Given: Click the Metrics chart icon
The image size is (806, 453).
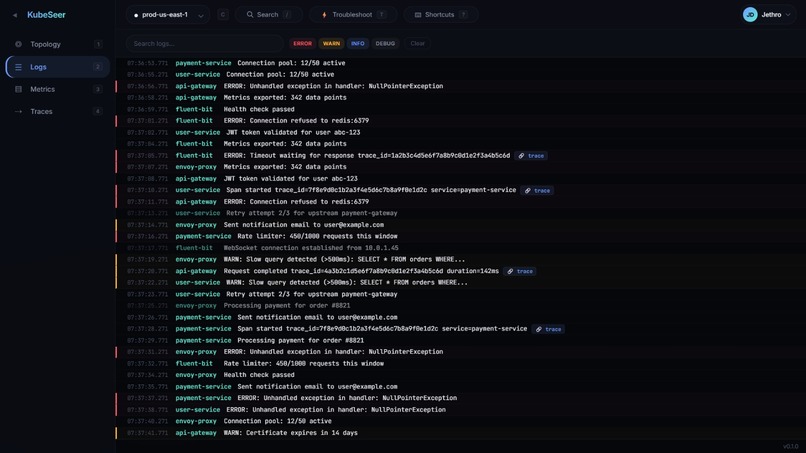Looking at the screenshot, I should point(19,89).
